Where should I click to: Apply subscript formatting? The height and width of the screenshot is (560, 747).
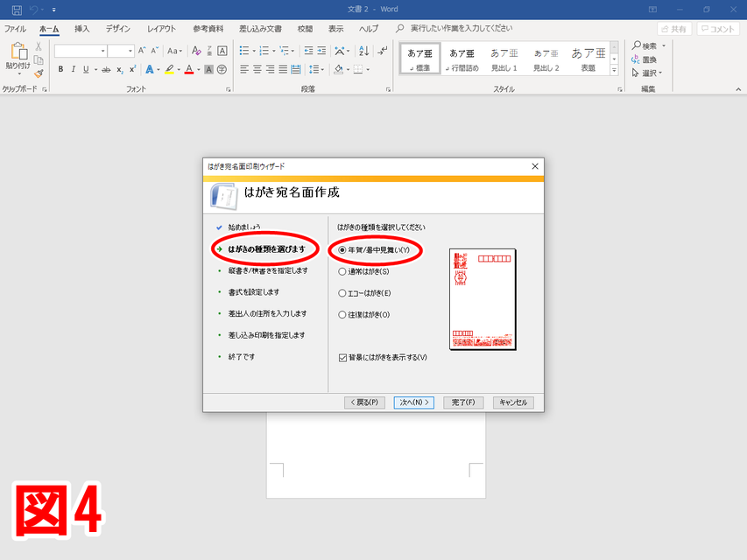tap(120, 69)
